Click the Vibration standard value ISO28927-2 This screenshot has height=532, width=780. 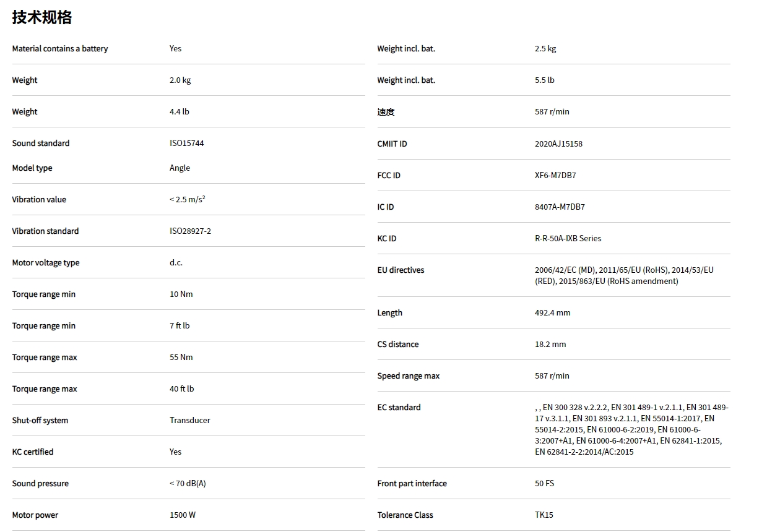click(190, 231)
